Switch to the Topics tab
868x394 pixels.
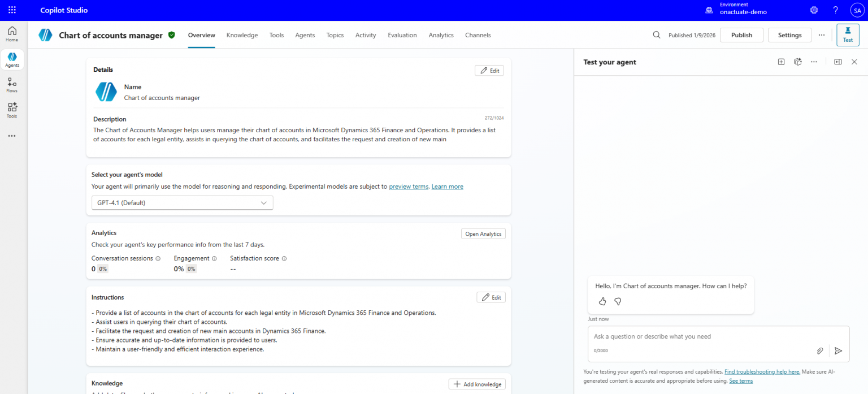coord(335,35)
